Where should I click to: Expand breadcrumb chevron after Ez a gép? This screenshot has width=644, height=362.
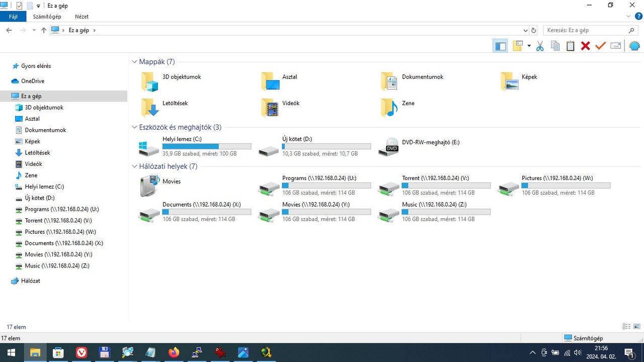95,30
